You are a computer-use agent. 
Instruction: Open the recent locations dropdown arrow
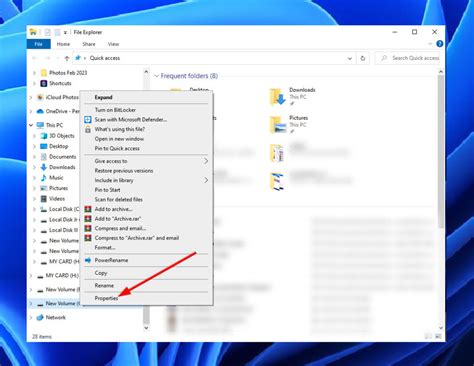[57, 58]
